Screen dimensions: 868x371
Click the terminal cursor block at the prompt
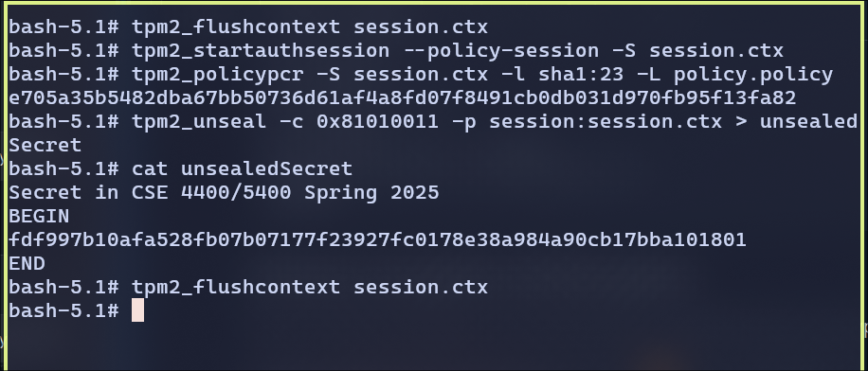(x=137, y=310)
